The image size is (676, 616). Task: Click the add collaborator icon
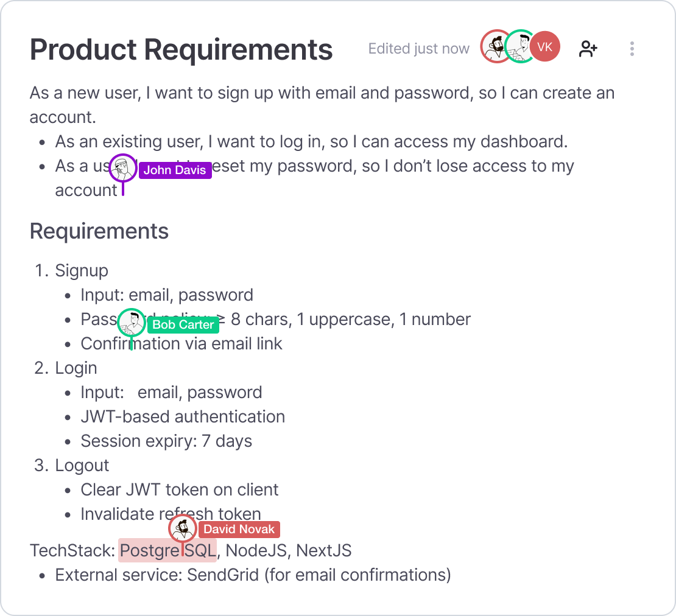(x=588, y=49)
